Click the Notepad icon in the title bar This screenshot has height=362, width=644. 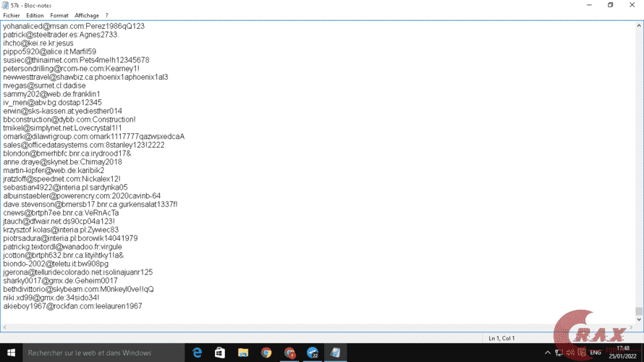[5, 5]
